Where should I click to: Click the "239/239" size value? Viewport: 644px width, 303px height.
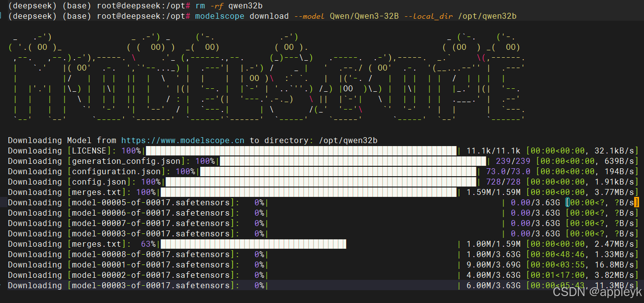coord(513,161)
